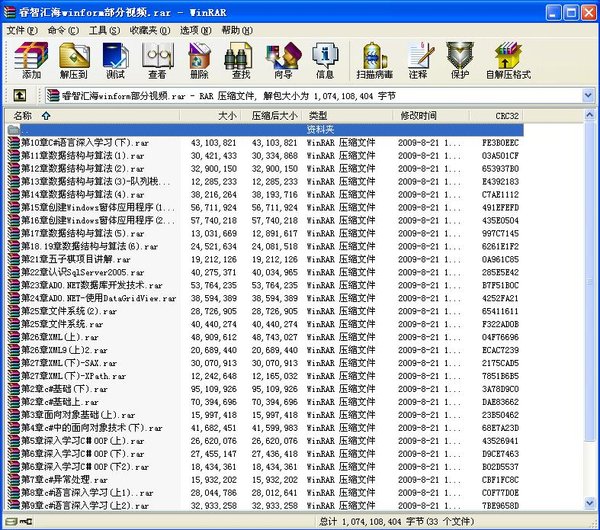Screen dimensions: 600x530
Task: Go up one folder level button
Action: tap(20, 95)
